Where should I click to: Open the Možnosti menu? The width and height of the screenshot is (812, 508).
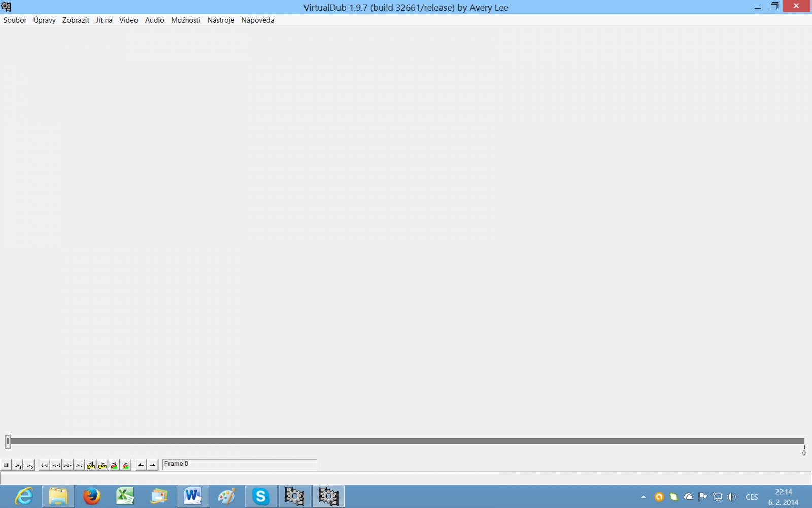tap(186, 20)
